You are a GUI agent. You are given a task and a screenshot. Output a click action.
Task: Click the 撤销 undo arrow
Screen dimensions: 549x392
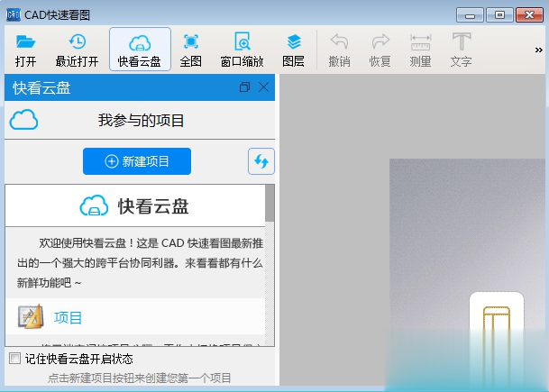339,50
